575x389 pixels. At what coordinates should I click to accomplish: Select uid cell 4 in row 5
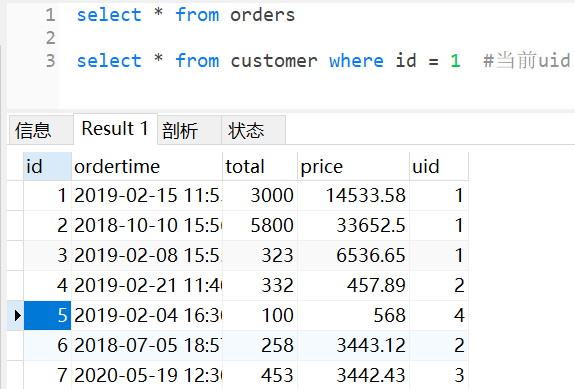tap(439, 315)
